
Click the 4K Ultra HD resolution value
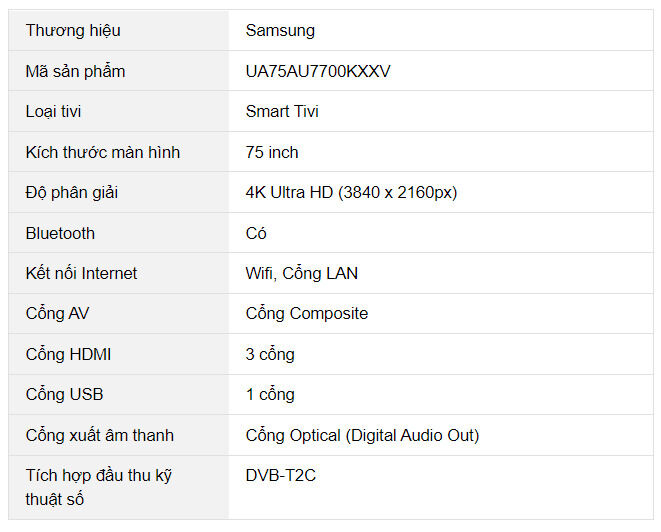(x=351, y=193)
